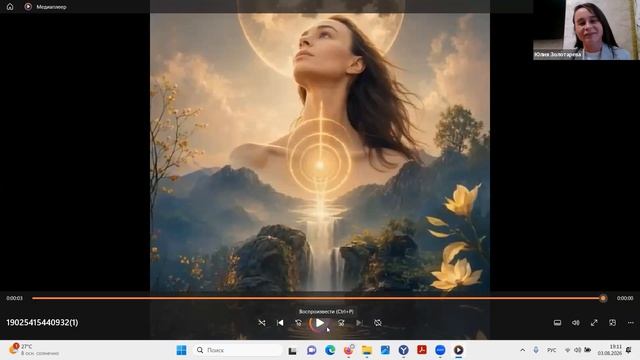Go to the next track
This screenshot has width=640, height=360.
tap(359, 323)
